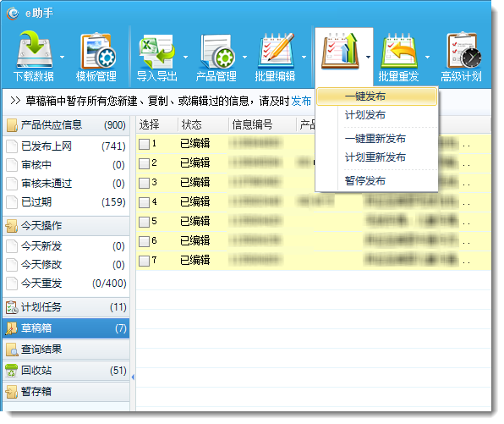Image resolution: width=504 pixels, height=424 pixels.
Task: Click page icon beside 今天新发
Action: [x=12, y=246]
